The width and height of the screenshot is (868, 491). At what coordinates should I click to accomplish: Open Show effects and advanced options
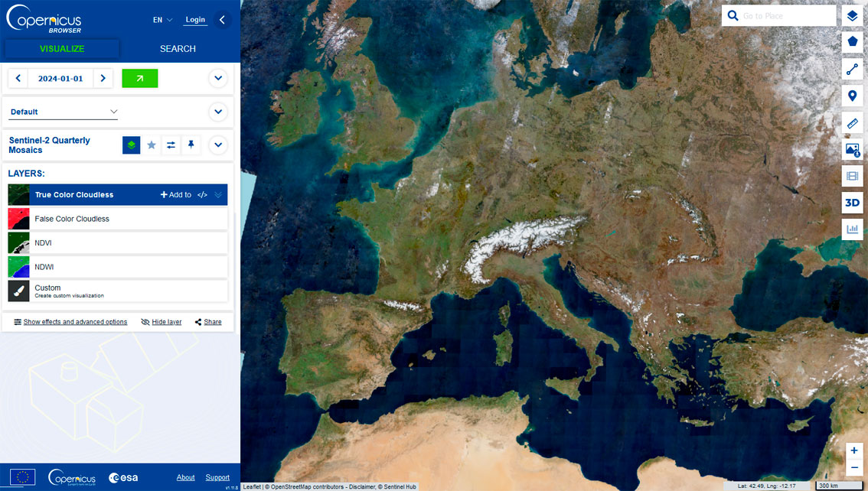[x=70, y=322]
